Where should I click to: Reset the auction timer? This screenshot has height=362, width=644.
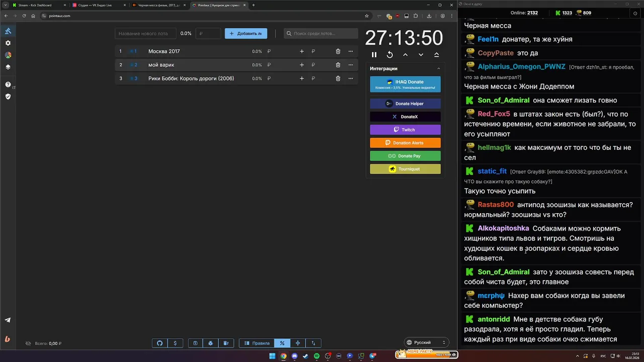[389, 54]
